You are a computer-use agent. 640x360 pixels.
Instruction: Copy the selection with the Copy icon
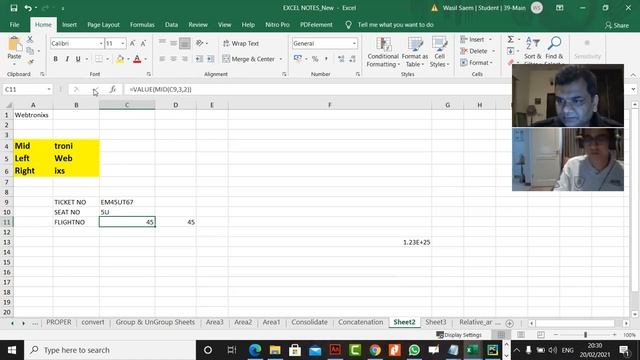[x=30, y=51]
